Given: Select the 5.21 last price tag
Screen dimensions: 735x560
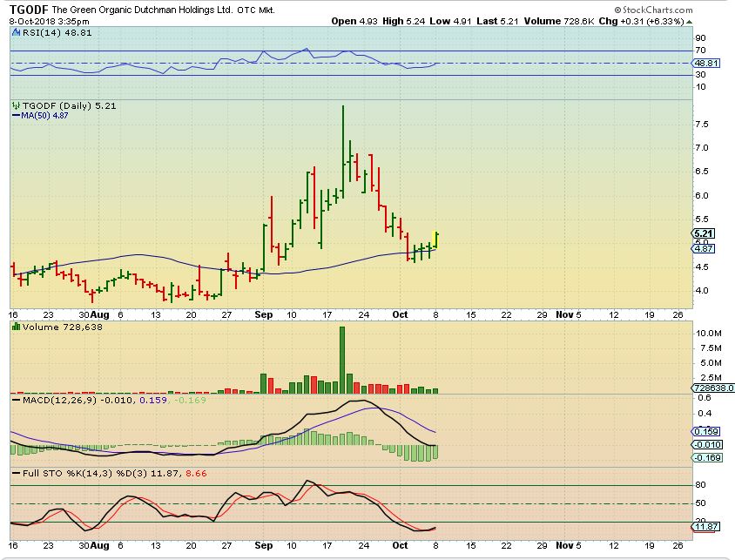Looking at the screenshot, I should [703, 233].
